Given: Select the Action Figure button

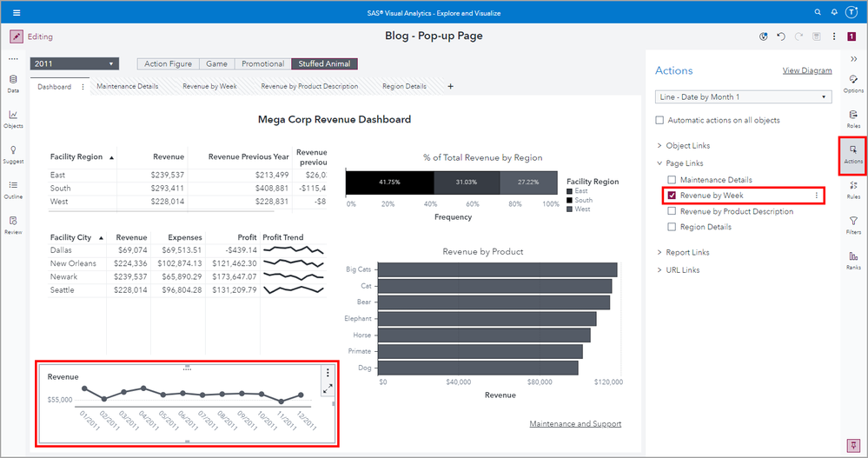Looking at the screenshot, I should pyautogui.click(x=169, y=63).
